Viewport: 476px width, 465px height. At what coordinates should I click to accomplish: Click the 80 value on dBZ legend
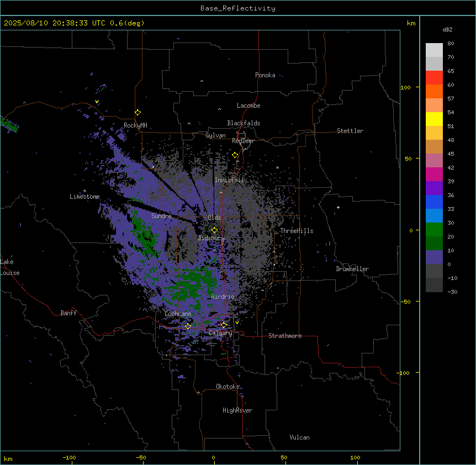451,44
